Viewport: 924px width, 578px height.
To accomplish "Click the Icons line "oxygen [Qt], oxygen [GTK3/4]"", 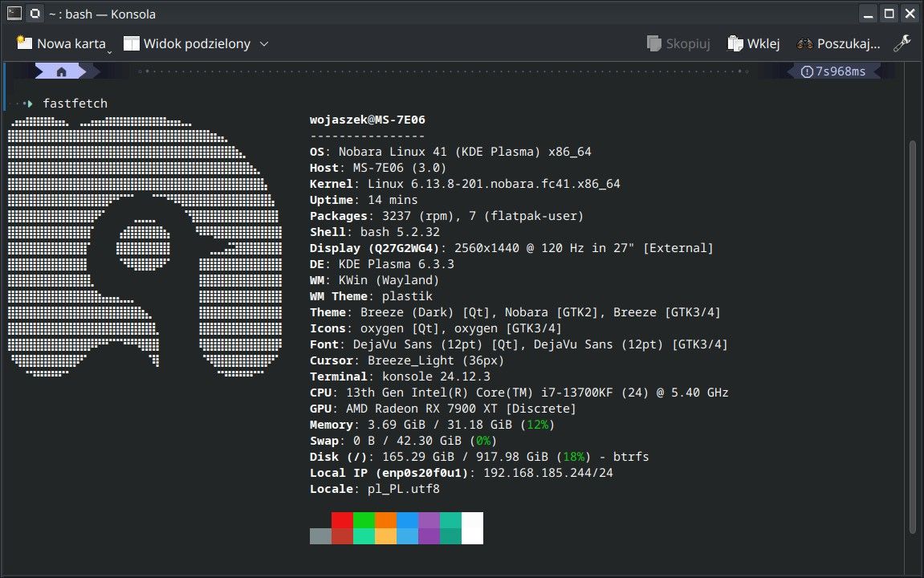I will point(462,328).
